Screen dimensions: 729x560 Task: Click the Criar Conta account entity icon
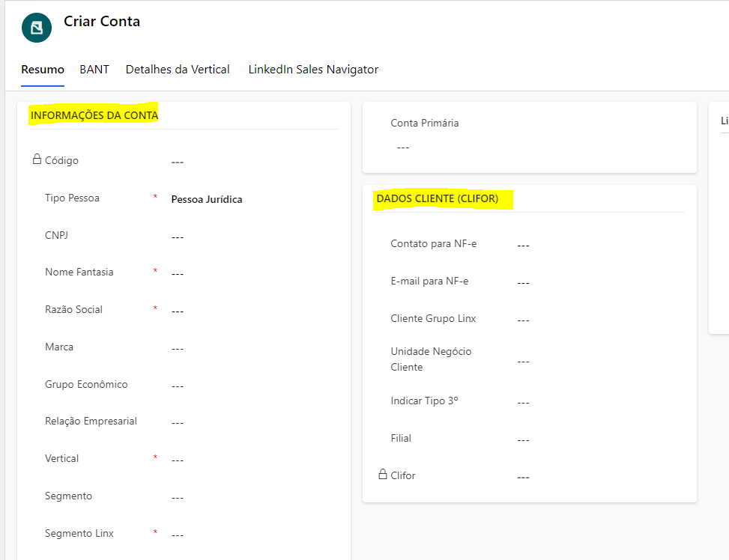(37, 28)
